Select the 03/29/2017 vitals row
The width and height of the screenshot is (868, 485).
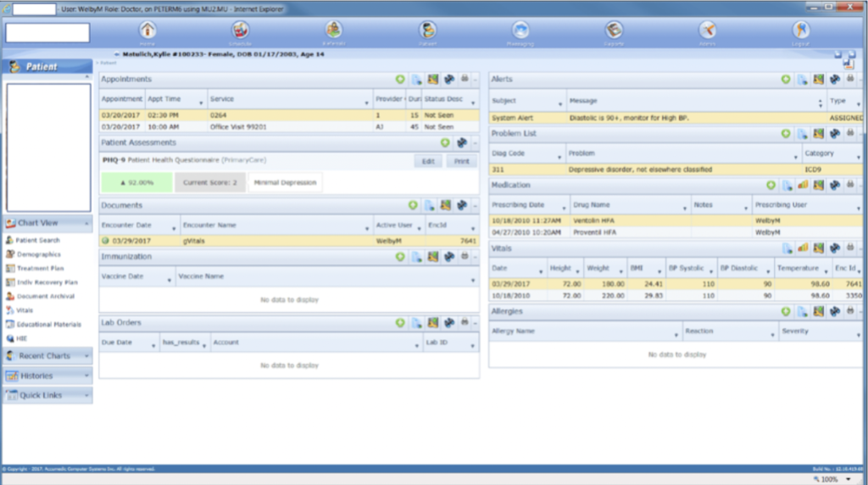[676, 284]
